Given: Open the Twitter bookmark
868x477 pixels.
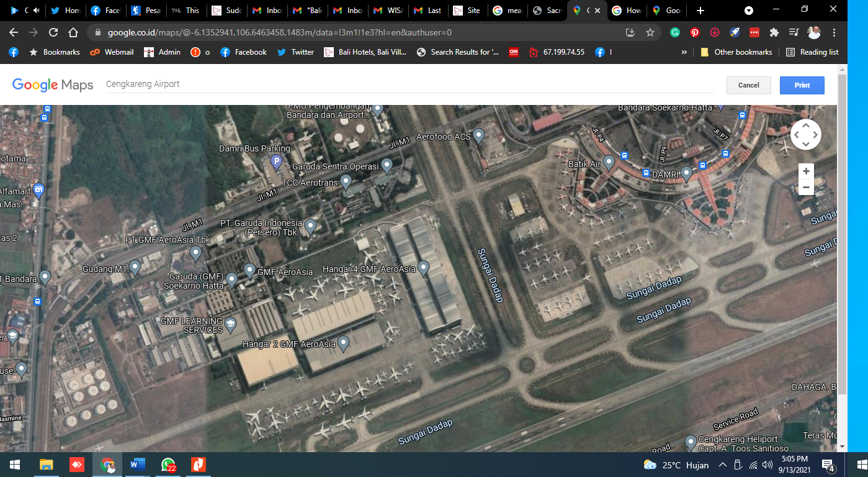Looking at the screenshot, I should click(295, 52).
